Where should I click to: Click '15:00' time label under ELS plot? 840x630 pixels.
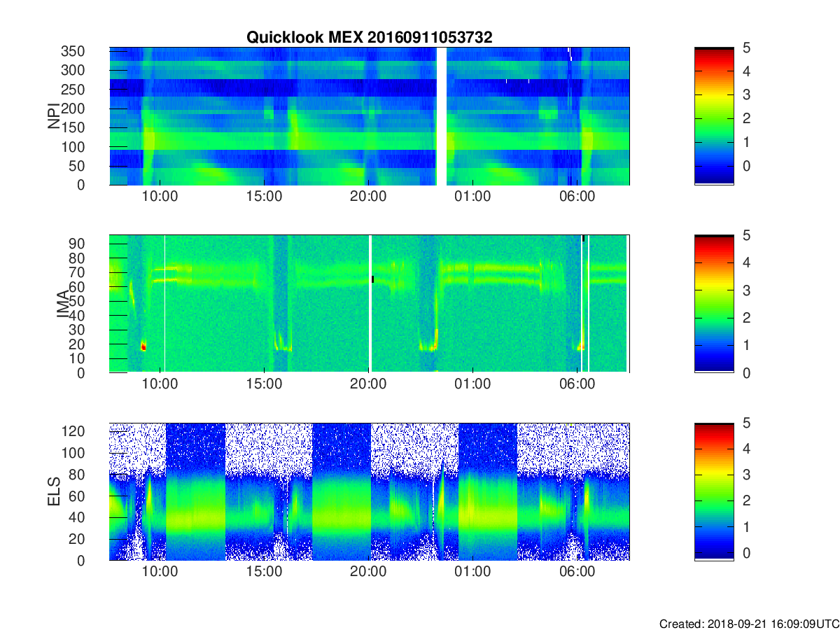click(x=265, y=573)
